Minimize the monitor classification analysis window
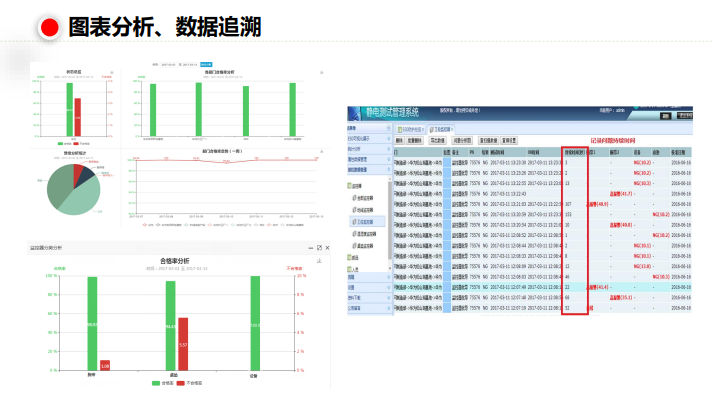 [x=310, y=247]
